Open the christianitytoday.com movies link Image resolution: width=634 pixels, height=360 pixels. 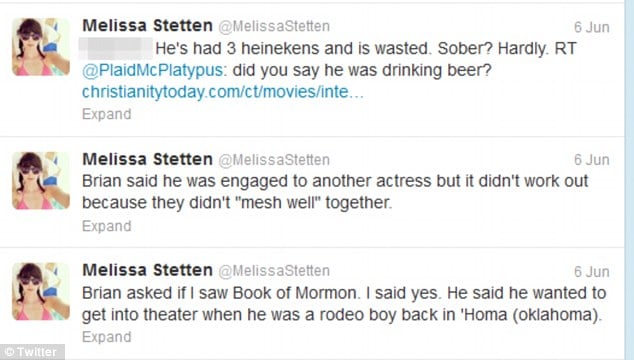click(223, 92)
